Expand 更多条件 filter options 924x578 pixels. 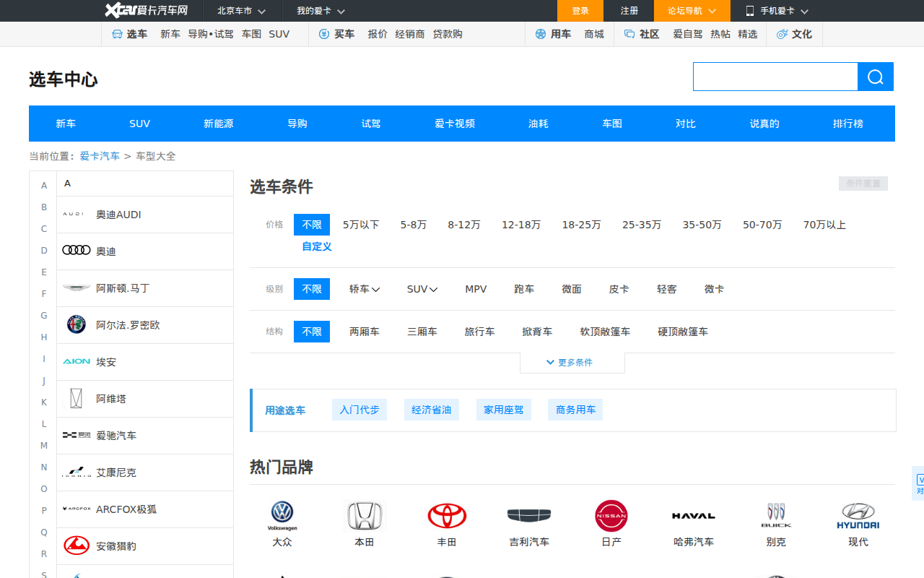pos(572,363)
